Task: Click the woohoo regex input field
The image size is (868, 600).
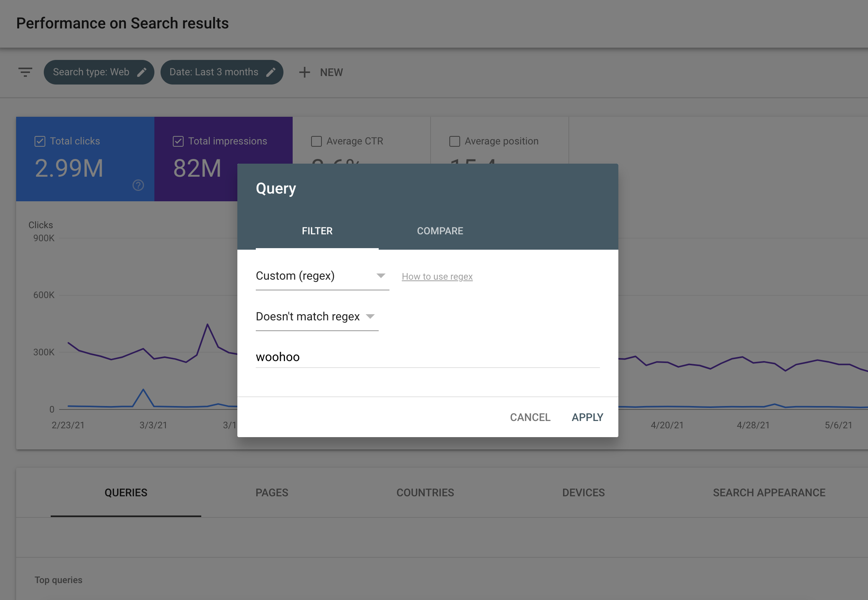Action: click(x=428, y=357)
